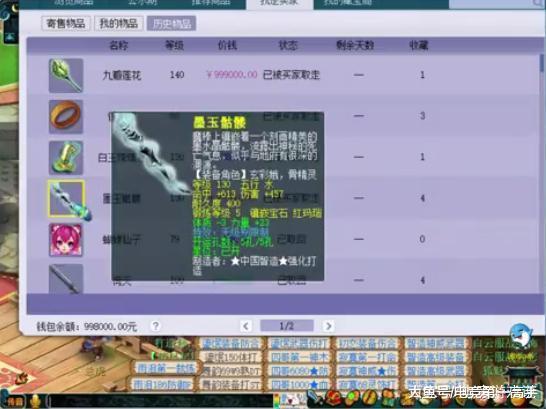This screenshot has width=546, height=409.
Task: Sort by the 等级 column header
Action: tap(174, 45)
